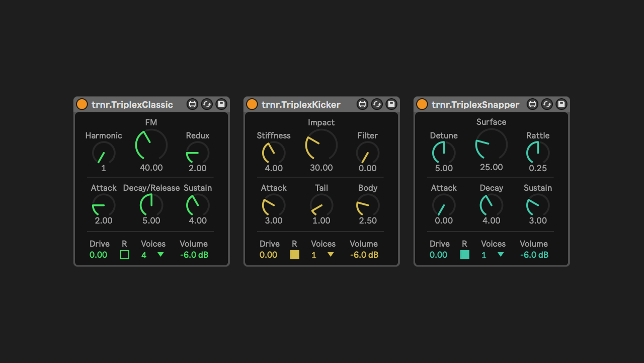Select the trnr.TriplexClassic title bar
Viewport: 644px width, 363px height.
[x=132, y=105]
